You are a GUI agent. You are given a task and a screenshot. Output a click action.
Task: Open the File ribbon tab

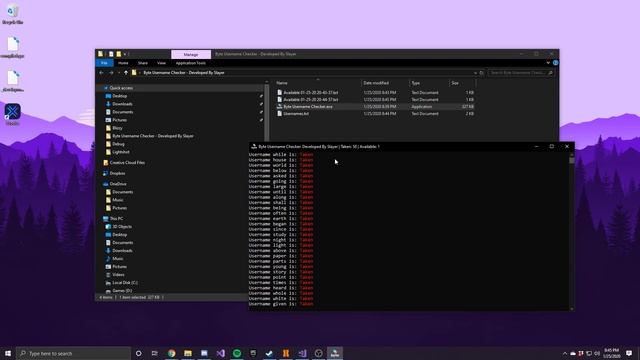tap(104, 63)
